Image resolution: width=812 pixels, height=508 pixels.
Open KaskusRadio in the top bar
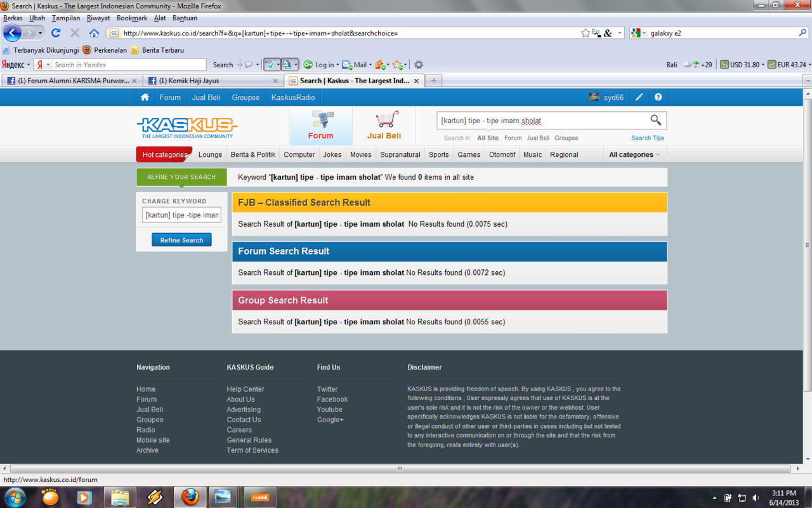click(293, 97)
